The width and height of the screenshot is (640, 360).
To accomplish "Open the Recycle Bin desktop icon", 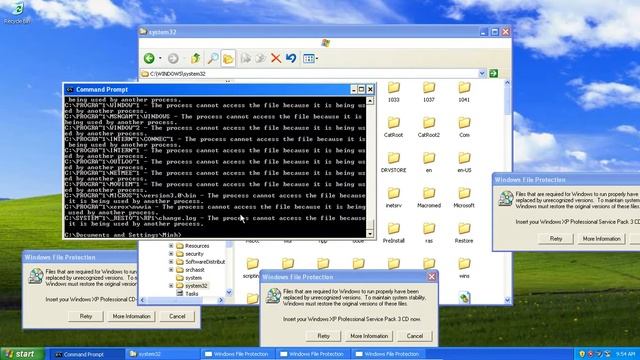I will [x=17, y=13].
